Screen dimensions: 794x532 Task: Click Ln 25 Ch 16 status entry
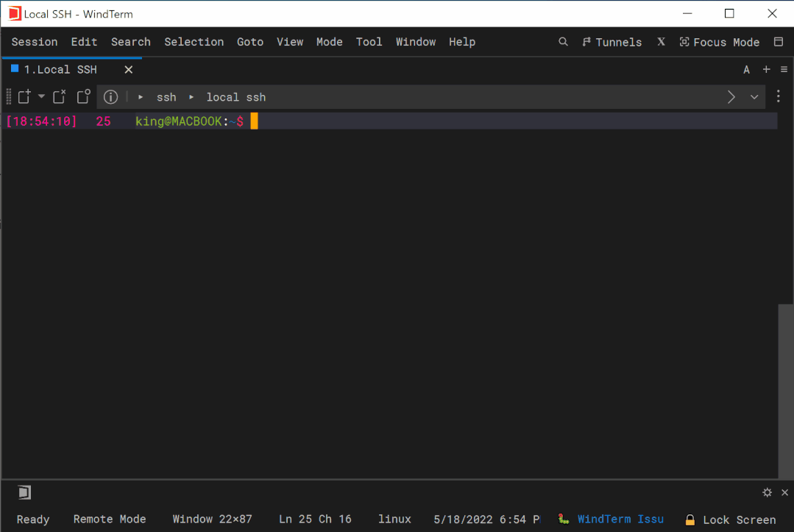[x=315, y=519]
